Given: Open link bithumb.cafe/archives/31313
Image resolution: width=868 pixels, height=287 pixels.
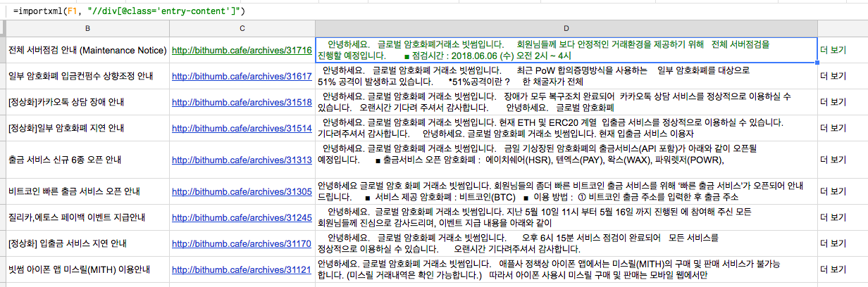Looking at the screenshot, I should (x=242, y=160).
